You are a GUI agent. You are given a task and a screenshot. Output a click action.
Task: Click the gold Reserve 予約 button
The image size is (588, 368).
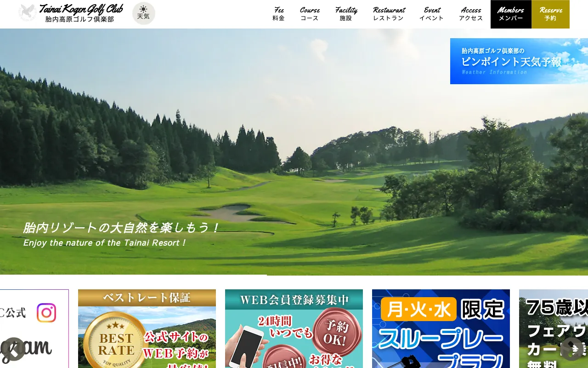pyautogui.click(x=550, y=14)
